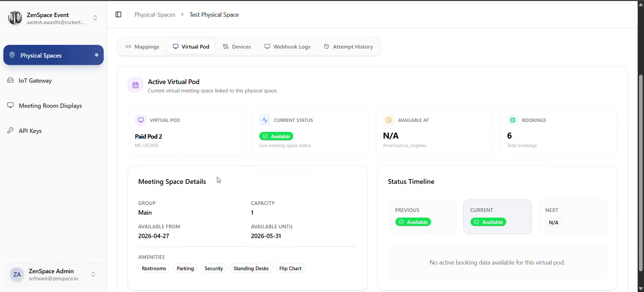This screenshot has width=644, height=292.
Task: Click the IoT Gateway drive icon
Action: tap(10, 80)
